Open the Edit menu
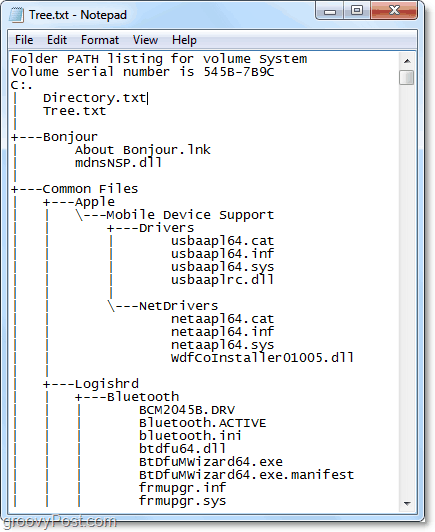The image size is (435, 532). pos(57,40)
